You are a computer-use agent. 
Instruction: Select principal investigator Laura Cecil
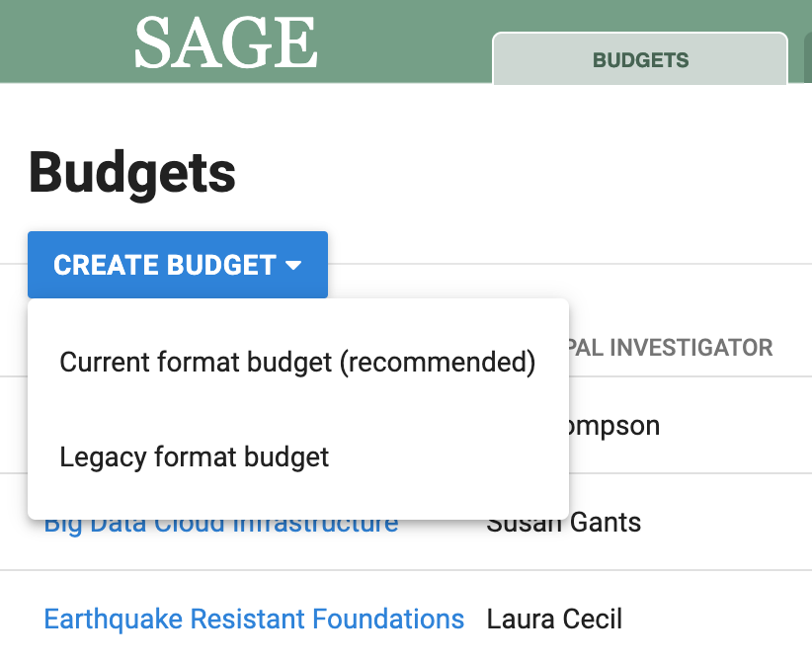(x=554, y=619)
